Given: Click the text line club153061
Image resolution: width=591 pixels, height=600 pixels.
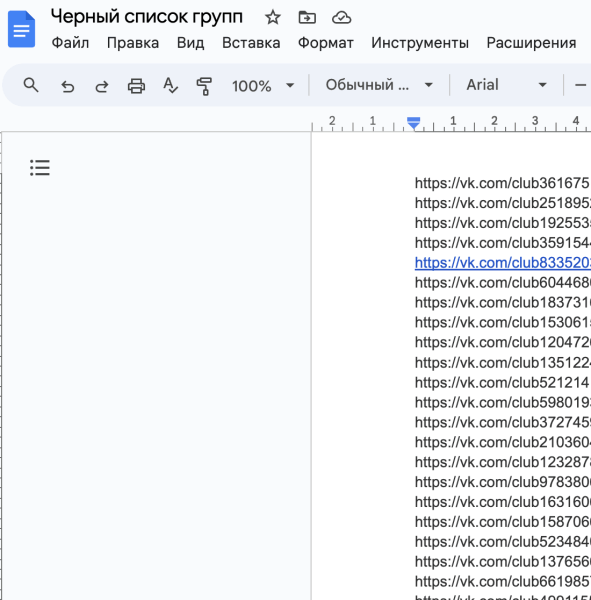Looking at the screenshot, I should pos(503,323).
